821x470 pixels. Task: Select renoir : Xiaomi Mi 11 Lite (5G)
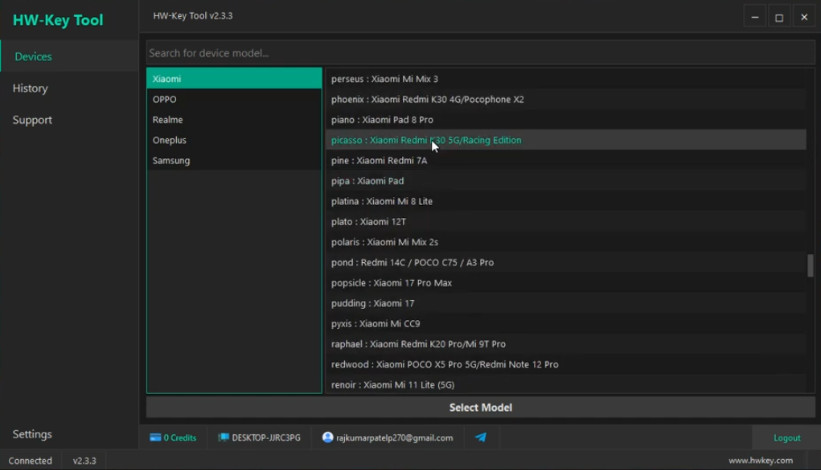click(x=565, y=385)
